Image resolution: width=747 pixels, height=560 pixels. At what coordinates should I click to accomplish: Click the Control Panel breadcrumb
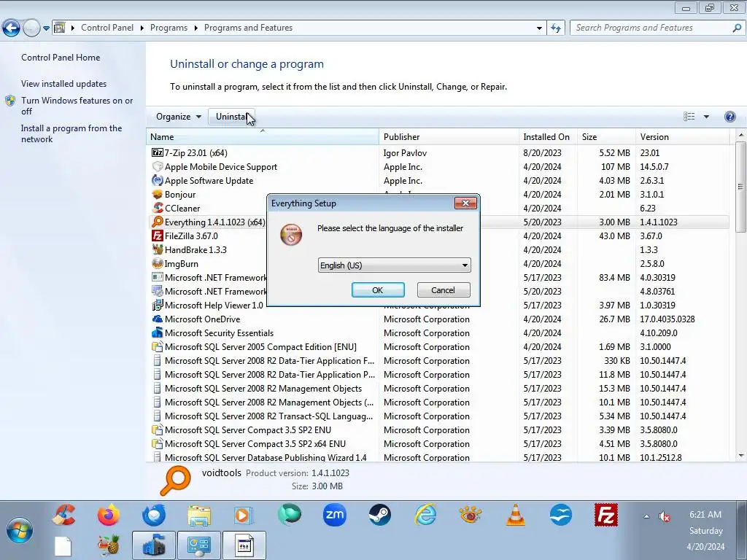107,28
